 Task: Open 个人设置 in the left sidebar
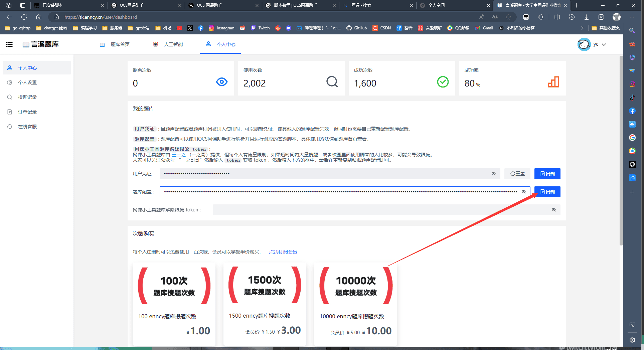pyautogui.click(x=27, y=82)
